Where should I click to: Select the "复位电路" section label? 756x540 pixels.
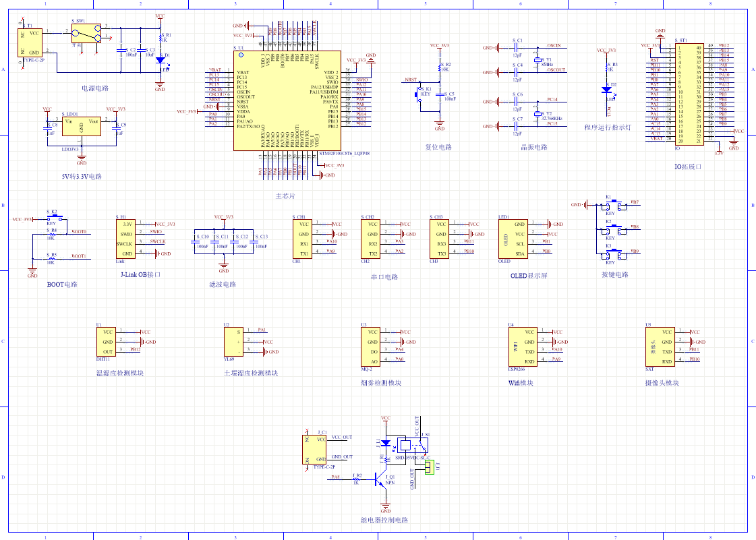[438, 147]
